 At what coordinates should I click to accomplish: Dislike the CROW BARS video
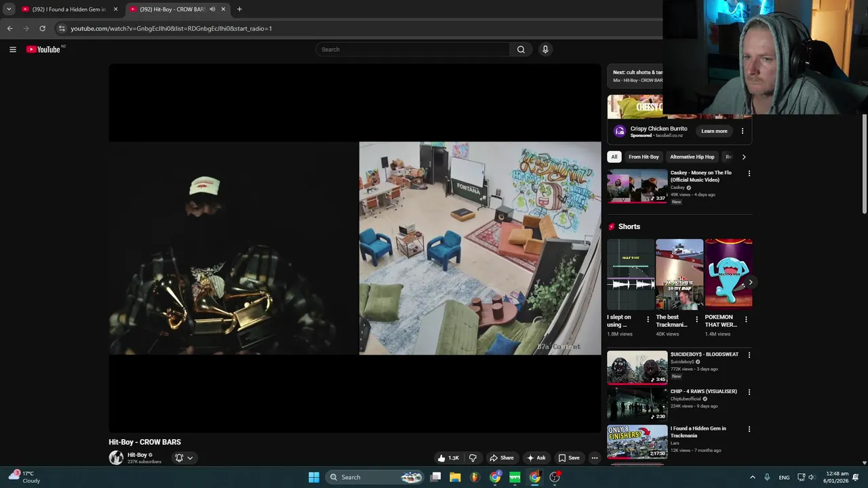click(473, 457)
